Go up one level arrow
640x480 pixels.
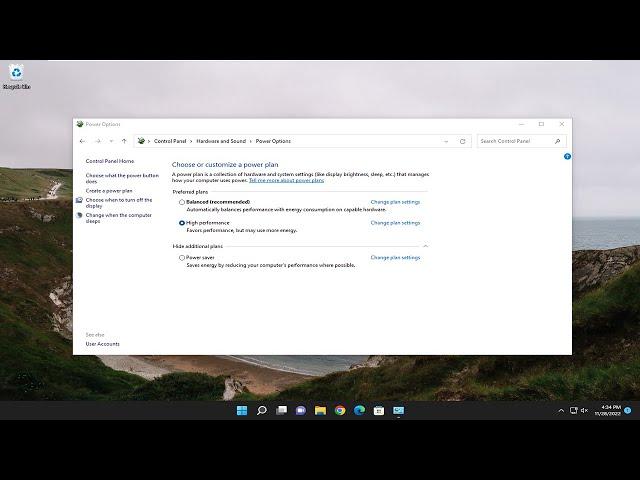124,141
